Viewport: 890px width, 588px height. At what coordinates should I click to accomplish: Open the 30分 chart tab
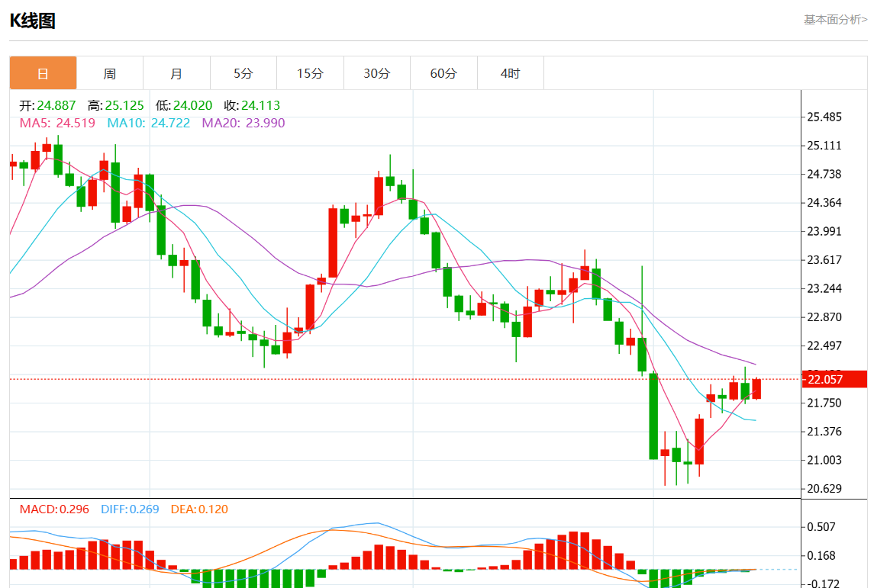point(377,73)
